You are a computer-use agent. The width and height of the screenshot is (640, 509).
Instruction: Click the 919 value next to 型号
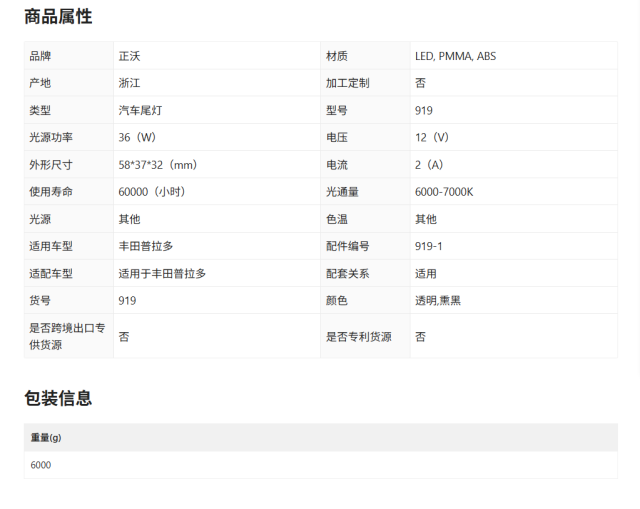click(x=424, y=110)
